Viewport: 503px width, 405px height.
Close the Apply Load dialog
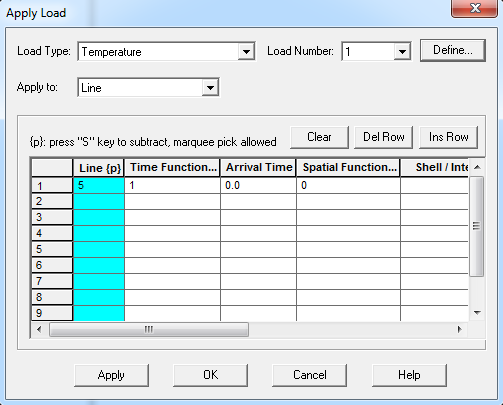click(475, 8)
